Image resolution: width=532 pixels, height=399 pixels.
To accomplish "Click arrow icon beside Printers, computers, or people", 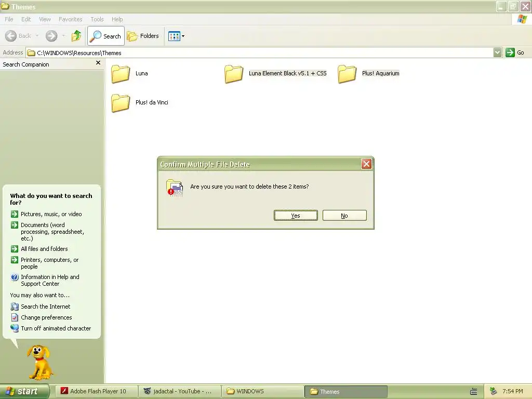I will [x=14, y=260].
